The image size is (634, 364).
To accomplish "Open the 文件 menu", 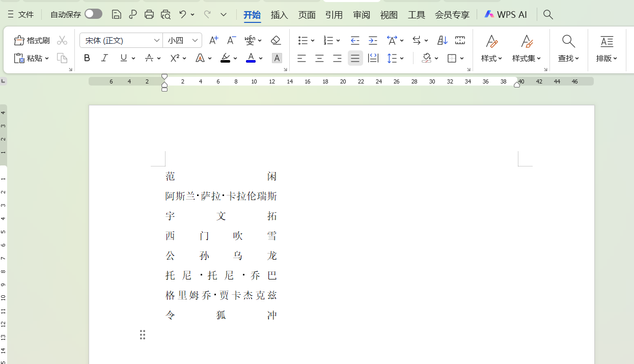I will point(21,15).
